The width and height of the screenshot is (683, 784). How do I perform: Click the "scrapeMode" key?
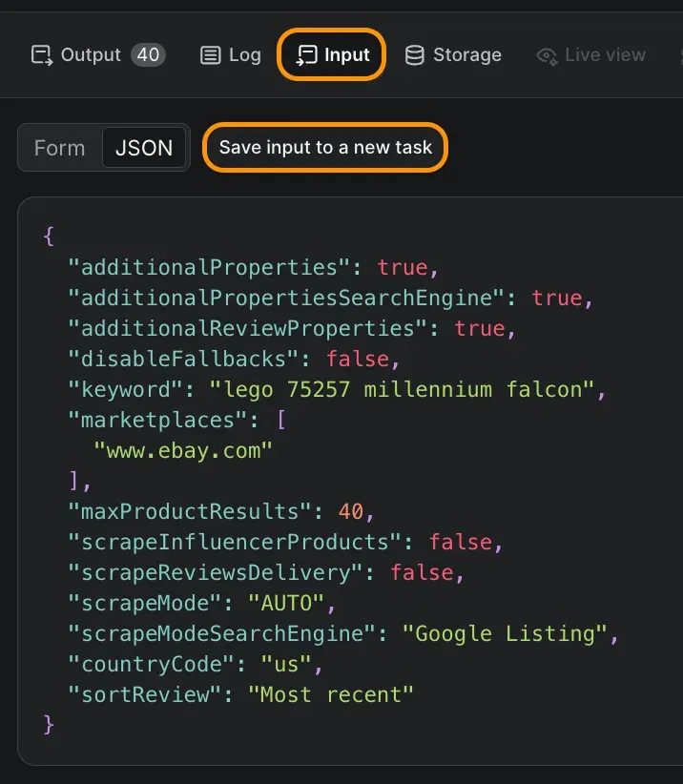coord(144,603)
